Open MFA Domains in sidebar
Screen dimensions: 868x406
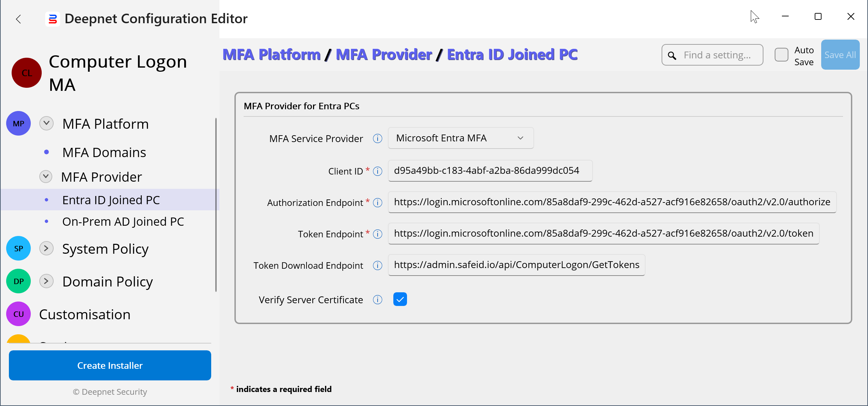coord(104,152)
